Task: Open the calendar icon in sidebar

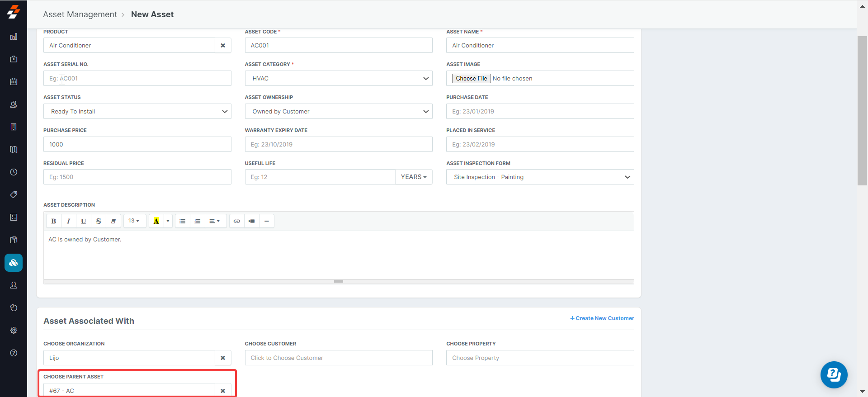Action: pyautogui.click(x=14, y=82)
